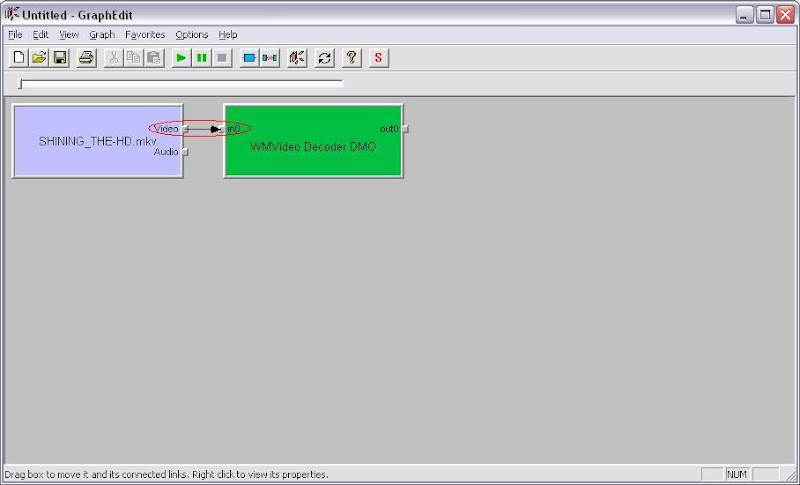Open the Help menu

tap(228, 35)
